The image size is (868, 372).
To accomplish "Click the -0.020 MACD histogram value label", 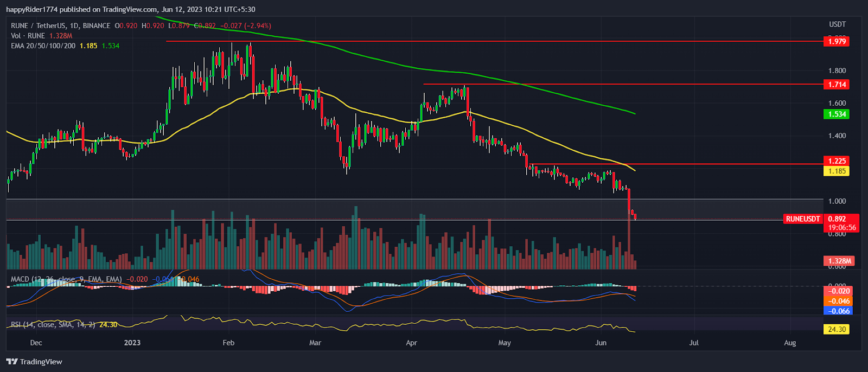I will coord(838,291).
